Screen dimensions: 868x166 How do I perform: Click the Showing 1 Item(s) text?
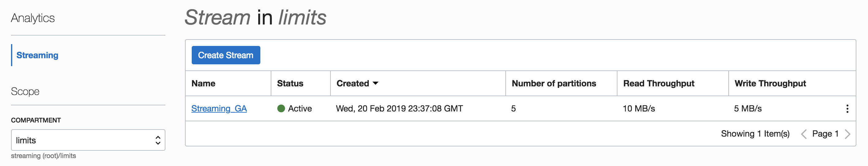coord(755,134)
